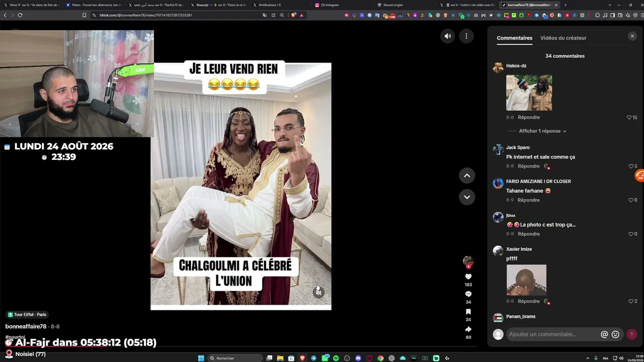Image resolution: width=644 pixels, height=362 pixels.
Task: Like Xavier Imize's 'pfffff' comment
Action: (631, 302)
